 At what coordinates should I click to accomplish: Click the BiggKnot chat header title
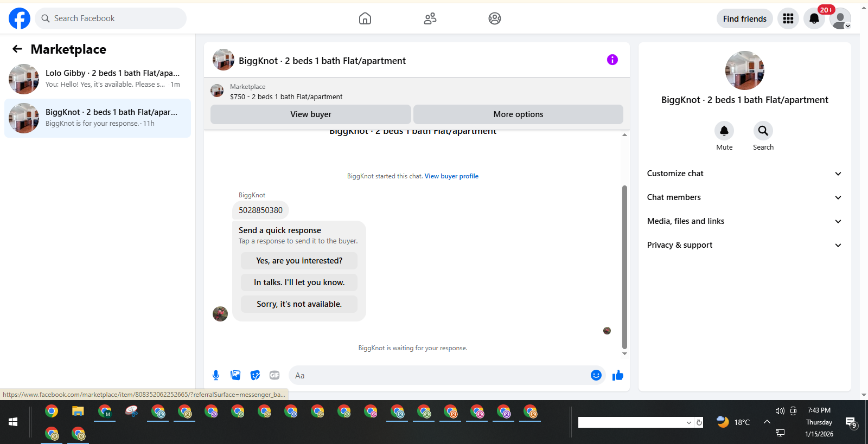click(322, 61)
